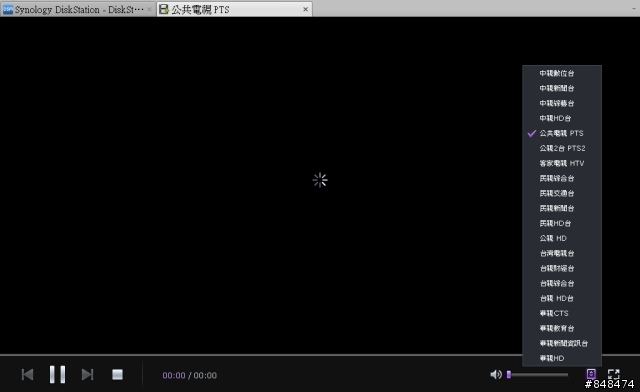This screenshot has height=392, width=640.
Task: Select channel 客家電視 HTV
Action: (x=562, y=163)
